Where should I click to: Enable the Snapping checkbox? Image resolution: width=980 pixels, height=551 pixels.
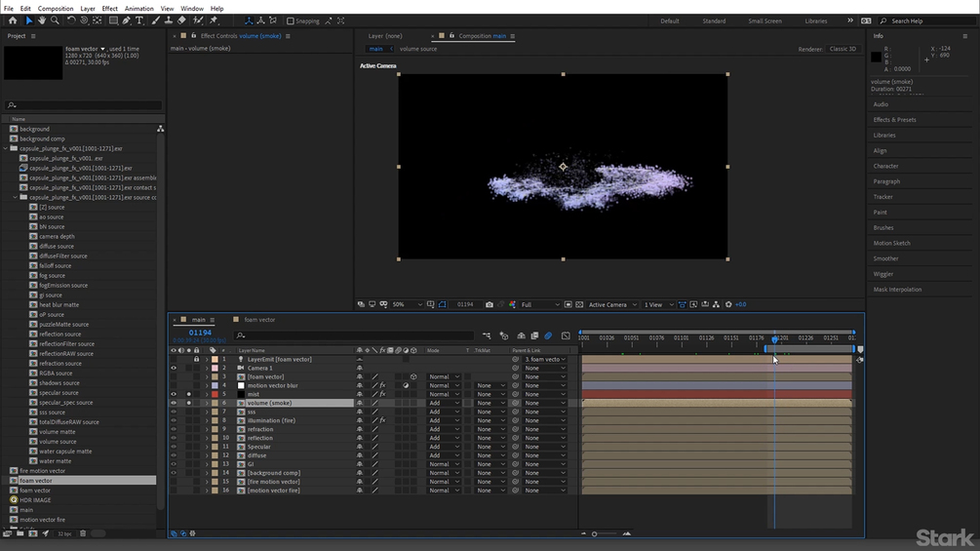click(290, 20)
